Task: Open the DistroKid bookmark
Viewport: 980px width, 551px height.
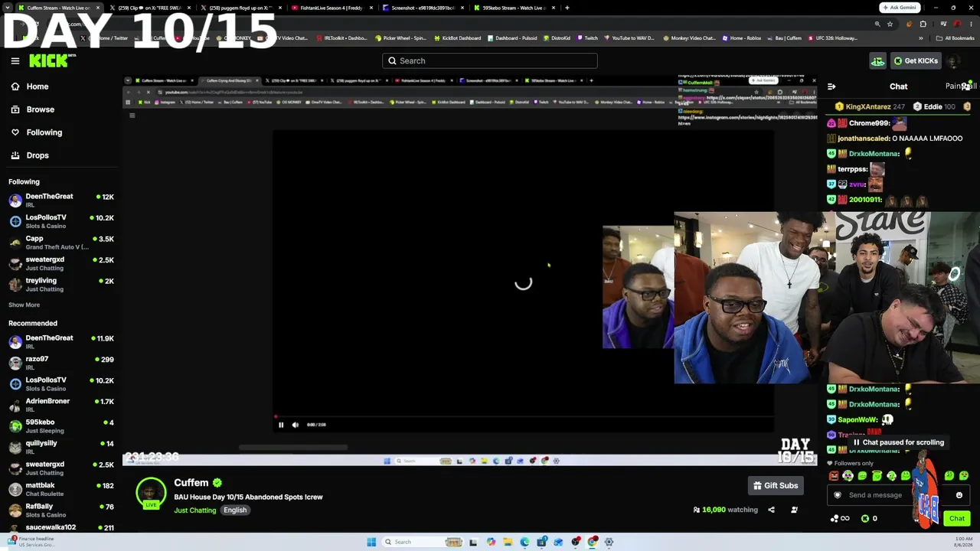Action: tap(557, 38)
